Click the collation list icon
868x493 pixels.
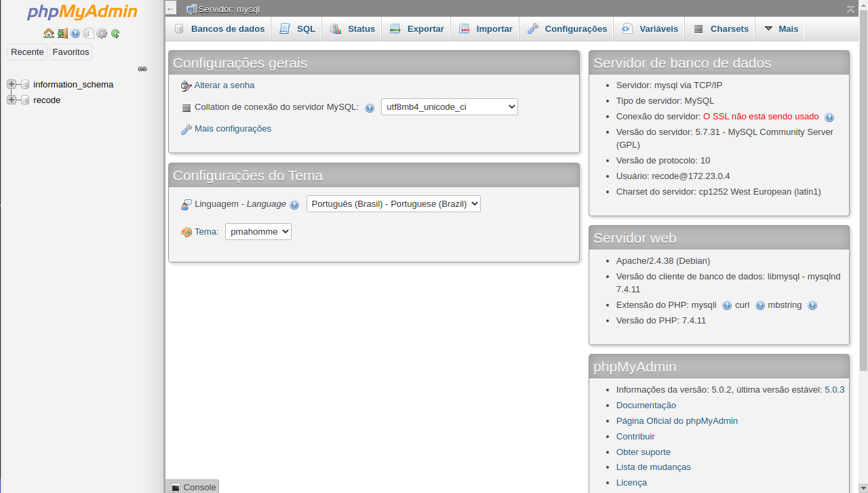click(186, 108)
